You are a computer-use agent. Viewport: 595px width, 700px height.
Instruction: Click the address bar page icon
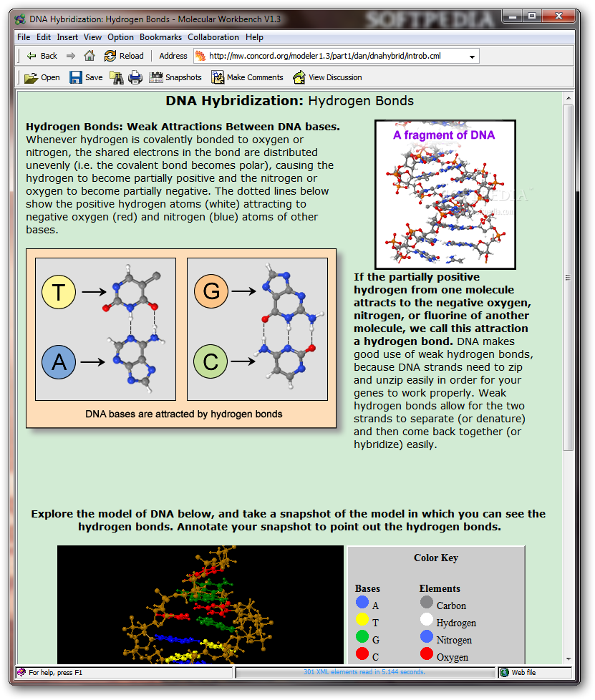(201, 56)
